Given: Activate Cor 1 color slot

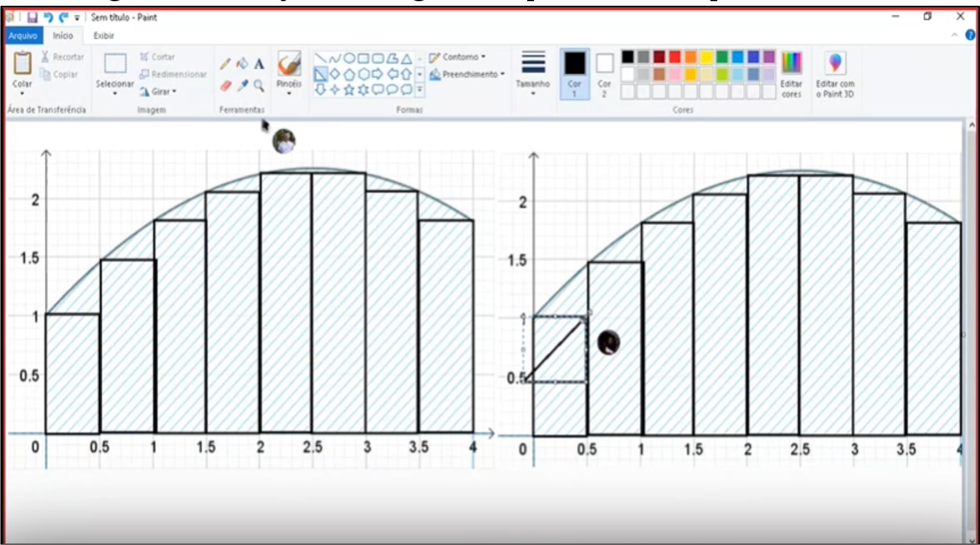Looking at the screenshot, I should [574, 74].
